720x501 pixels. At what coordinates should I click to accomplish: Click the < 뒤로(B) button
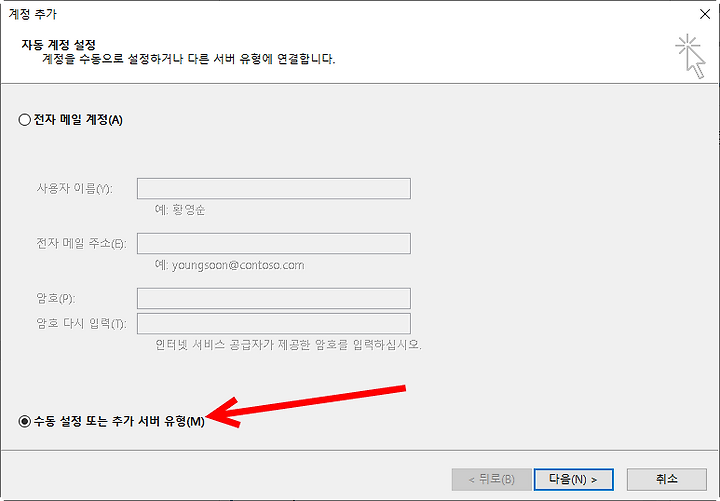[491, 479]
